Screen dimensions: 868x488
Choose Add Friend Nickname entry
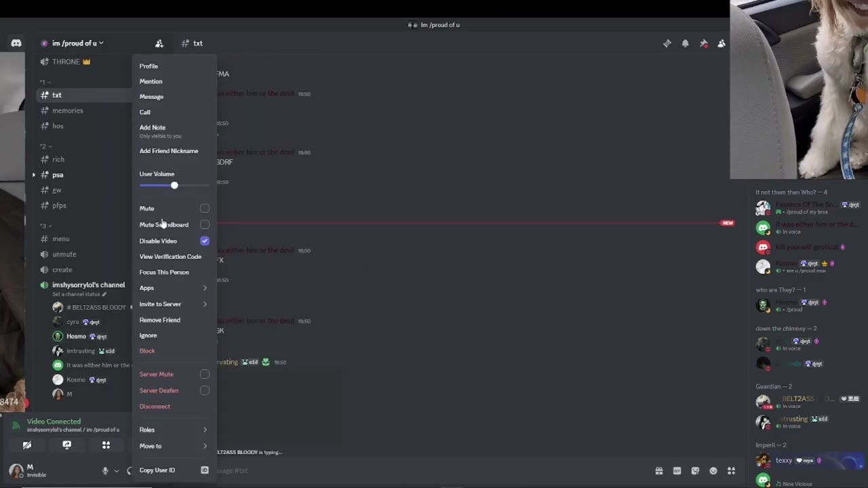point(169,151)
